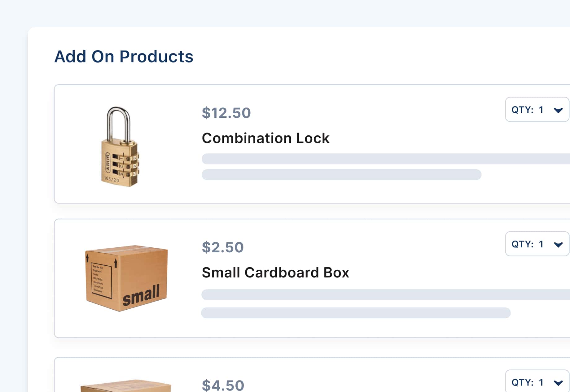570x392 pixels.
Task: Open the QTY dropdown for Small Cardboard Box
Action: point(537,244)
